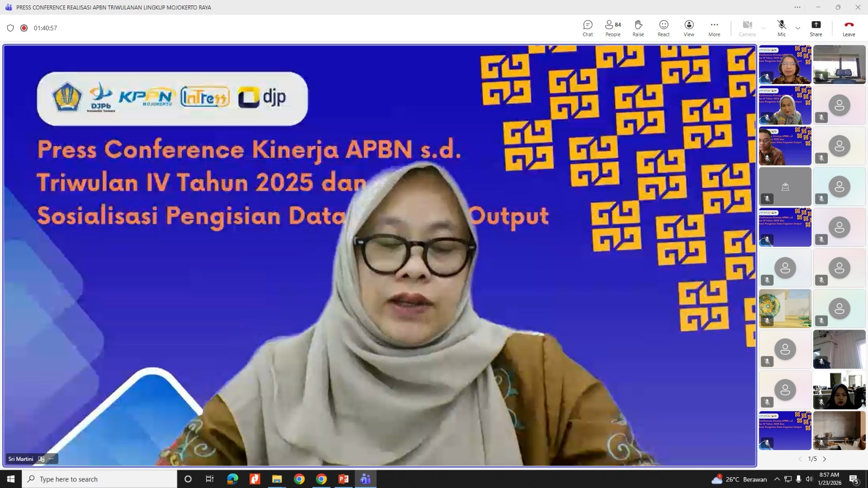Screen dimensions: 868x488
Task: Click the red recording indicator
Action: pos(24,28)
